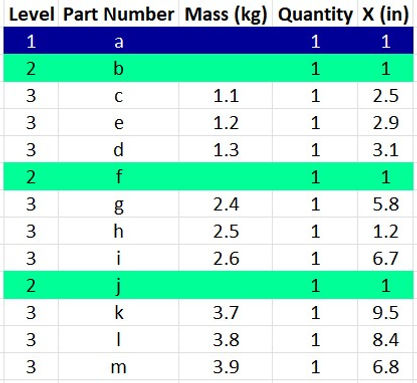Select X value 2.5 in row c

pos(385,95)
